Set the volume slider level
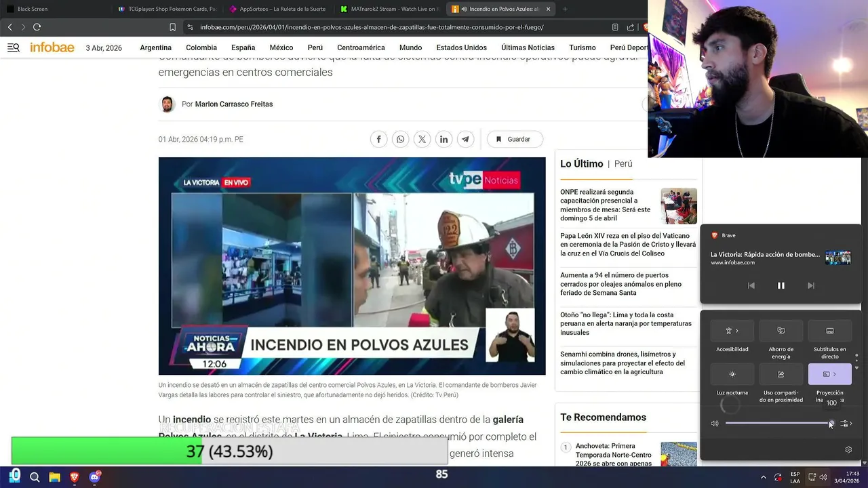Viewport: 868px width, 488px height. [778, 424]
